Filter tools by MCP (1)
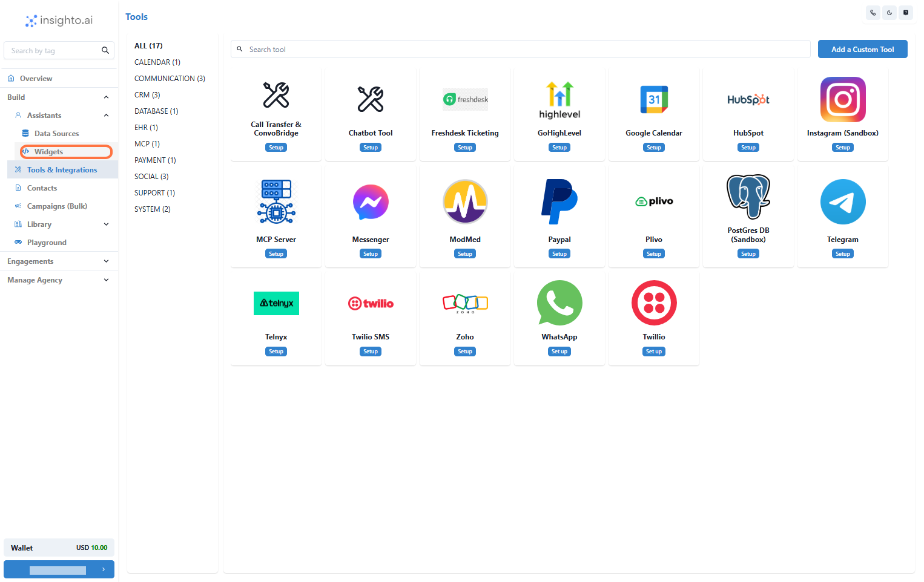The height and width of the screenshot is (582, 924). coord(147,144)
